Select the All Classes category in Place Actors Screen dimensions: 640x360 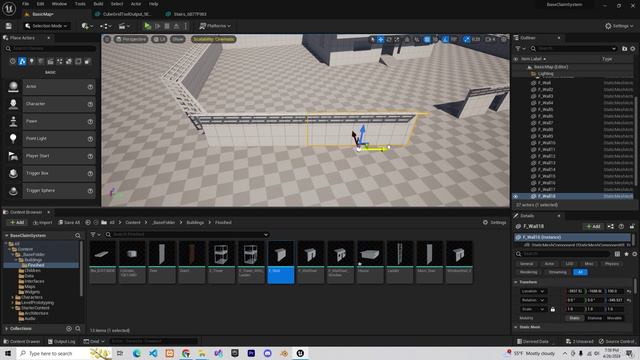click(x=87, y=61)
